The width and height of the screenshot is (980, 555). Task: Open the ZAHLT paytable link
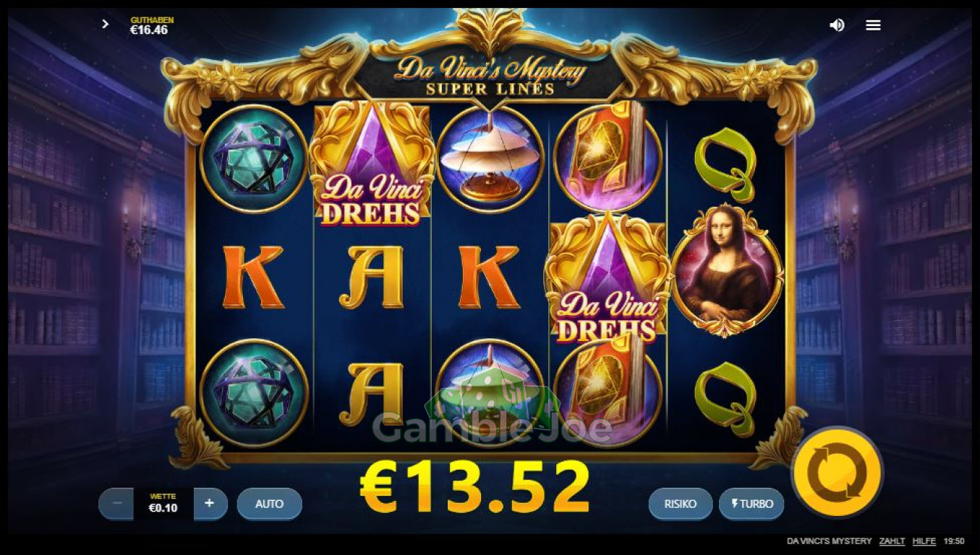[x=892, y=541]
